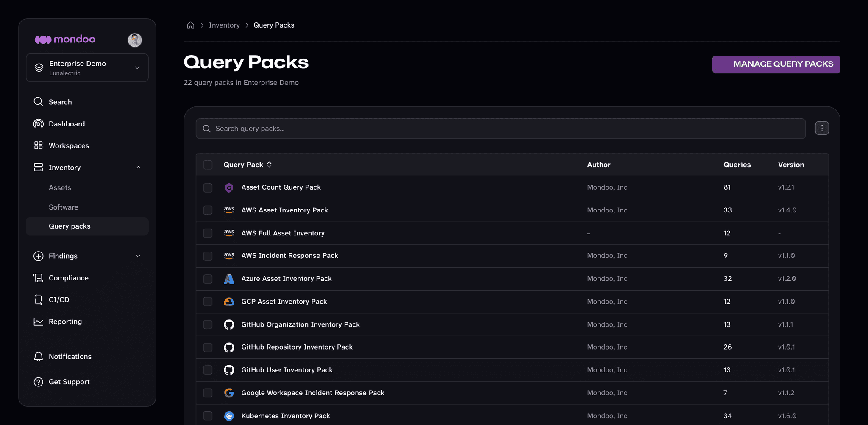Click the Reporting chart icon
The height and width of the screenshot is (425, 868).
tap(39, 322)
